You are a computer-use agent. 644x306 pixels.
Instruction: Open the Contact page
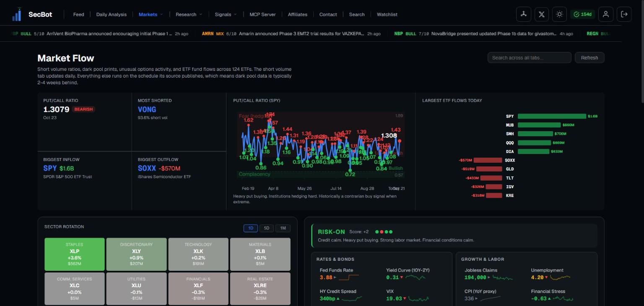328,14
